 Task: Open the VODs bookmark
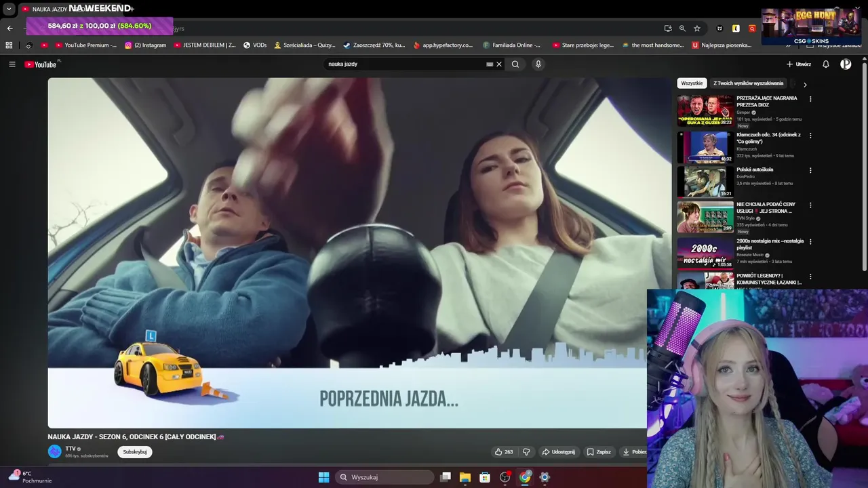(255, 45)
